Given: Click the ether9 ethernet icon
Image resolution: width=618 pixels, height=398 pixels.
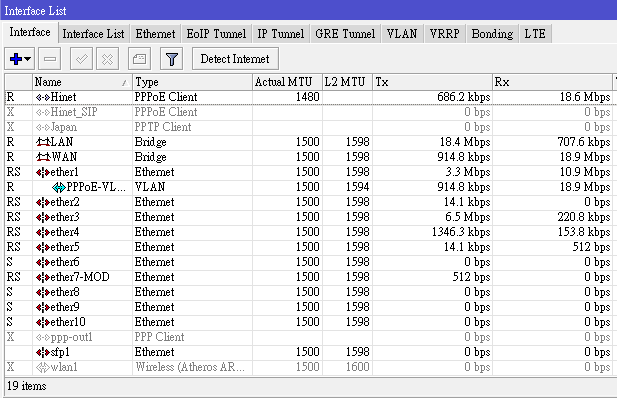Looking at the screenshot, I should 43,307.
